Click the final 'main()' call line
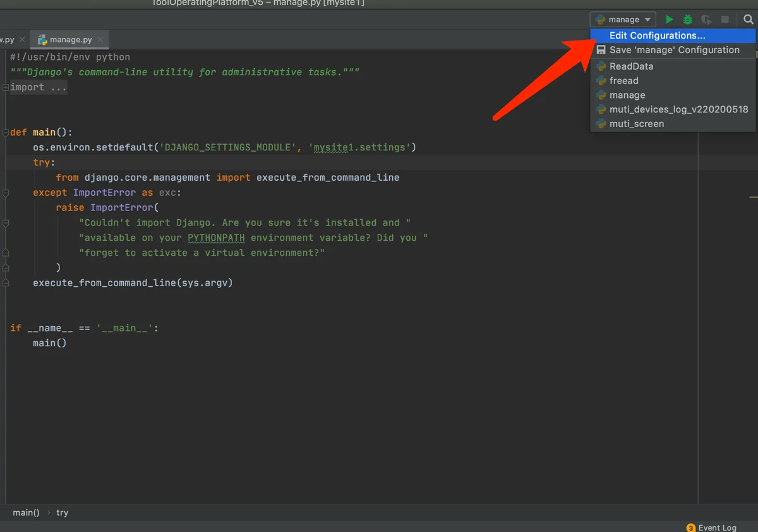The image size is (758, 532). (x=50, y=342)
